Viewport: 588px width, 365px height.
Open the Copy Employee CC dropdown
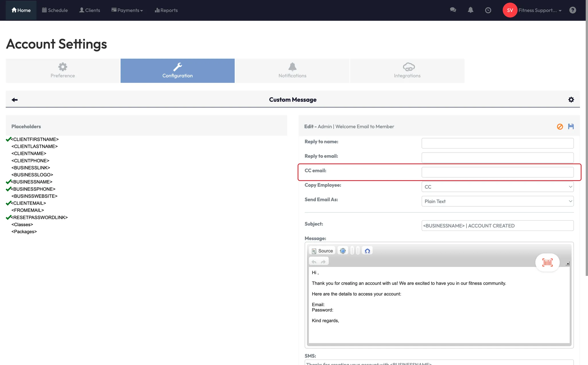[x=497, y=187]
